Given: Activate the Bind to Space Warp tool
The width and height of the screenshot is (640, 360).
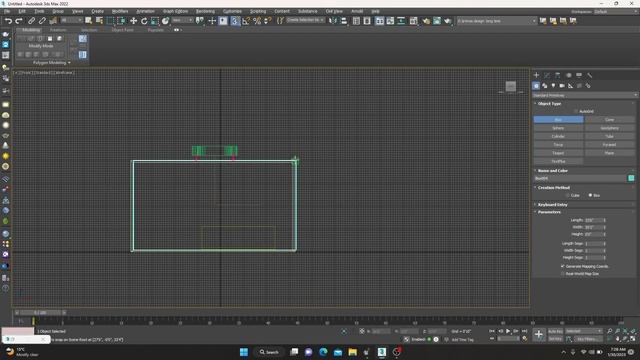Looking at the screenshot, I should (53, 21).
